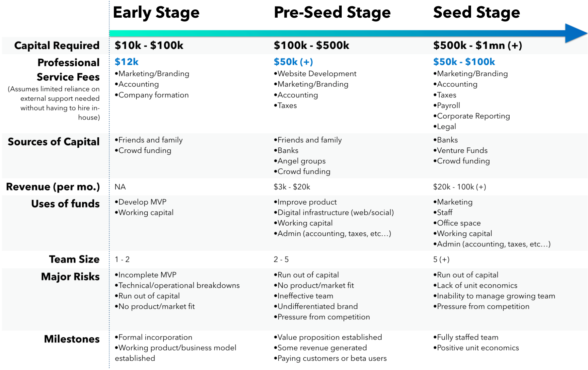Click the Angel groups bullet item
Image resolution: width=588 pixels, height=370 pixels.
pos(301,161)
